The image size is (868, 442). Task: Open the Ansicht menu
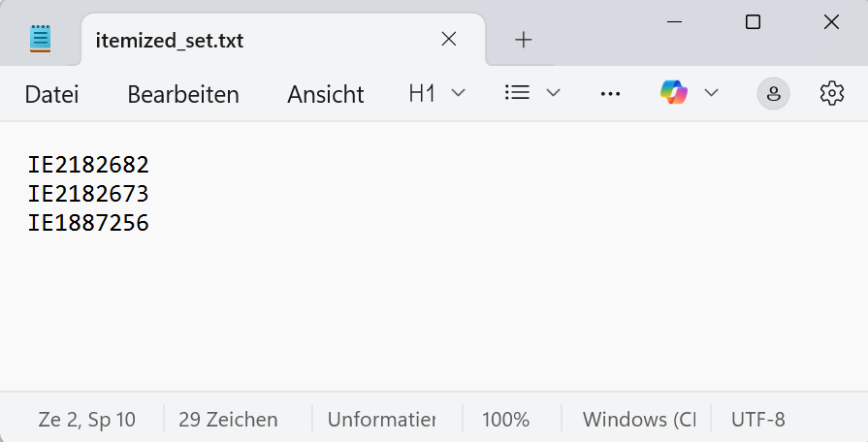(x=325, y=94)
